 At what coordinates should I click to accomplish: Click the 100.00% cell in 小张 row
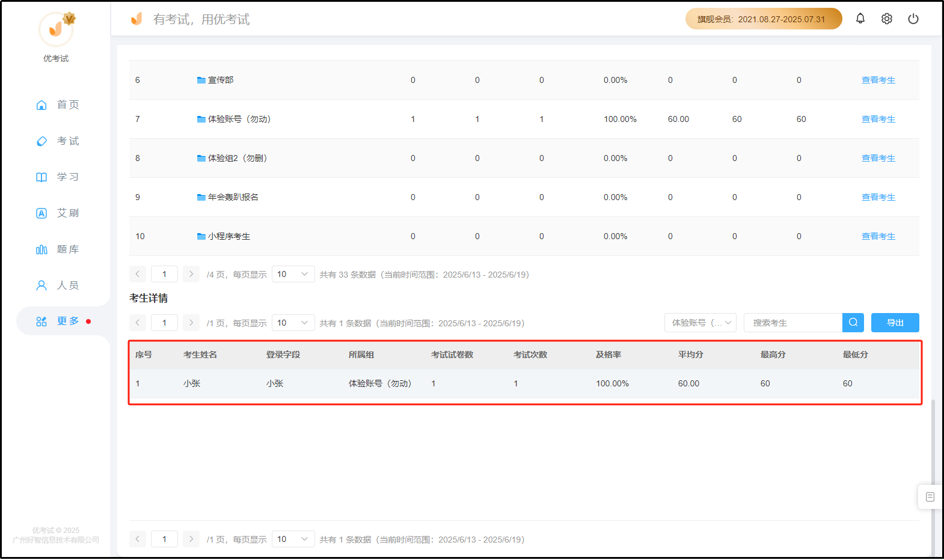point(613,383)
